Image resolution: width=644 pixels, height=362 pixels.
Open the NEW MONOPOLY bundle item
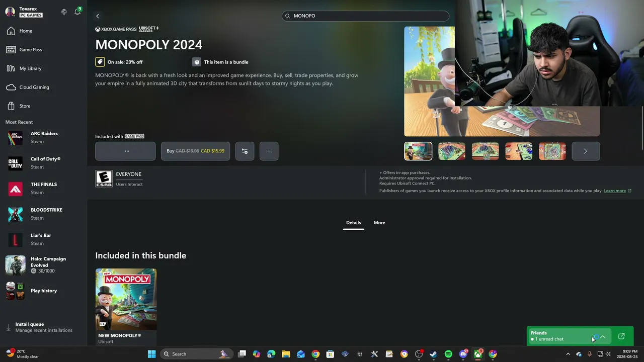[126, 307]
